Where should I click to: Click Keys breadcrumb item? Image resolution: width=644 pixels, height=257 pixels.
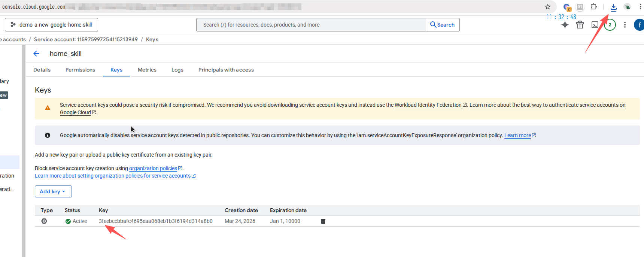click(152, 39)
